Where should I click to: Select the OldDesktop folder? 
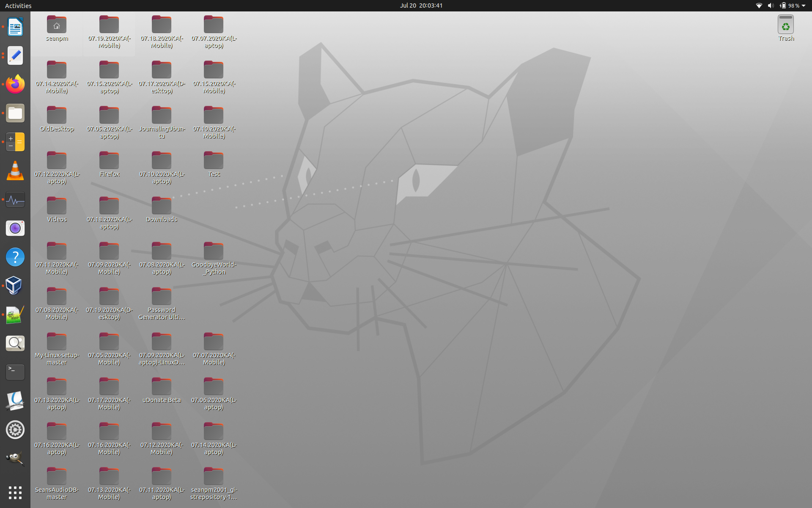coord(57,119)
